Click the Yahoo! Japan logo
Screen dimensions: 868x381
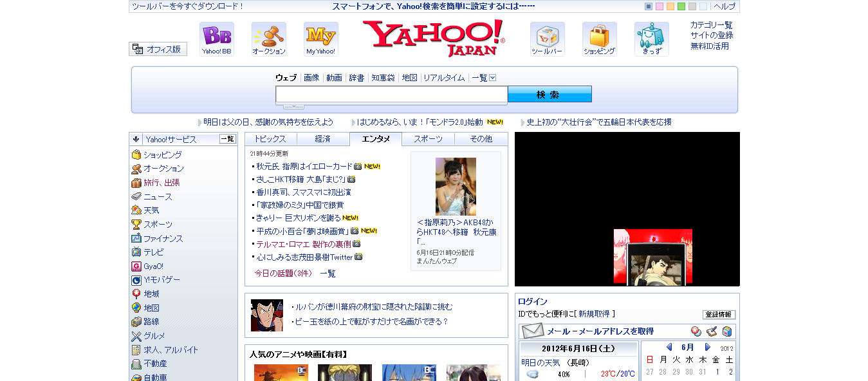coord(434,38)
